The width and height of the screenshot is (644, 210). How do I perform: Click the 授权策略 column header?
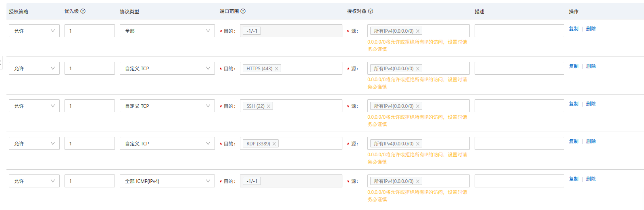click(19, 12)
